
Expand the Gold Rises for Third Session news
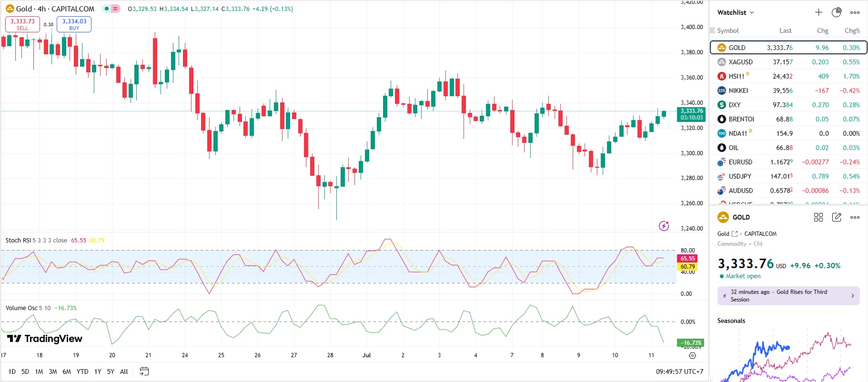click(x=788, y=296)
